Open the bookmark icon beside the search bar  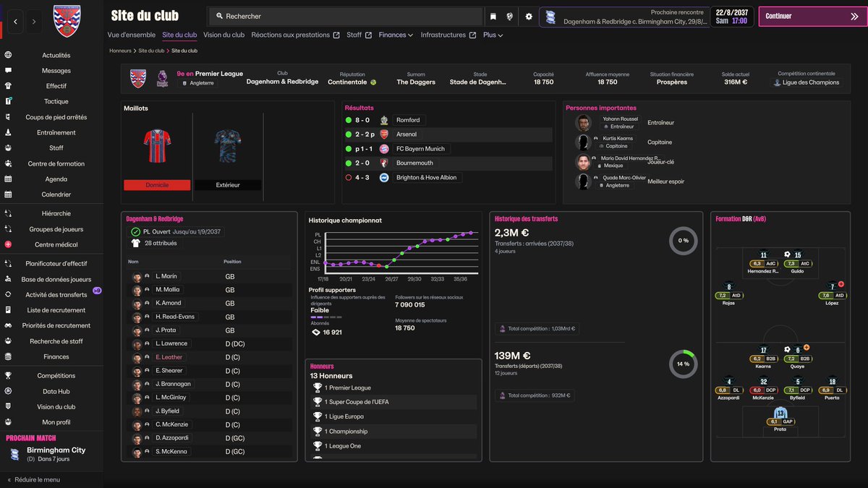pos(493,17)
